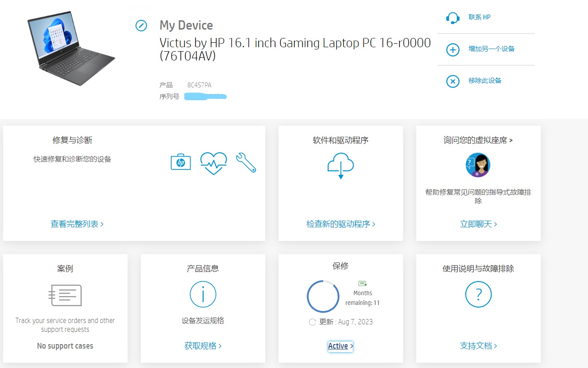The image size is (588, 368).
Task: Click the pencil edit icon beside My Device
Action: [141, 26]
